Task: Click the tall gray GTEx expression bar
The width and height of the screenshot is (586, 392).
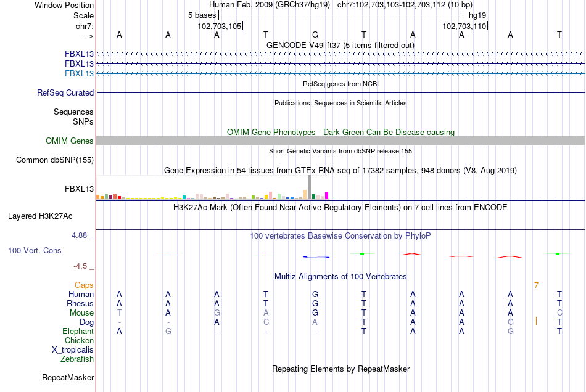Action: coord(310,187)
